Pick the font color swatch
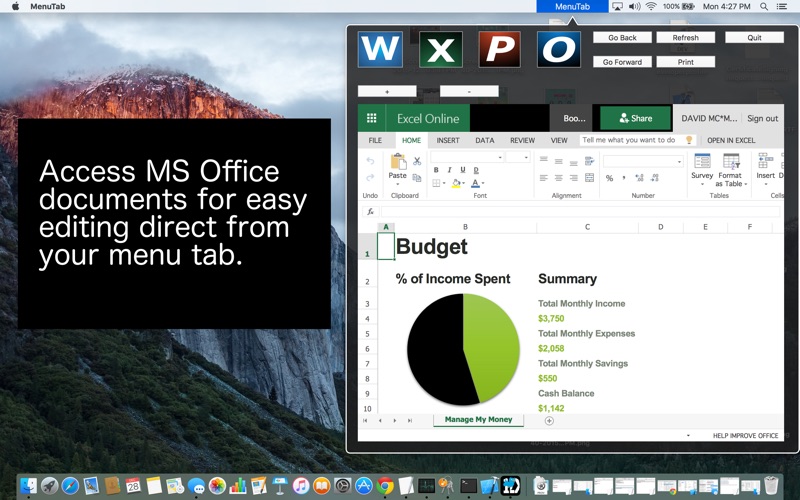The image size is (800, 500). 476,183
